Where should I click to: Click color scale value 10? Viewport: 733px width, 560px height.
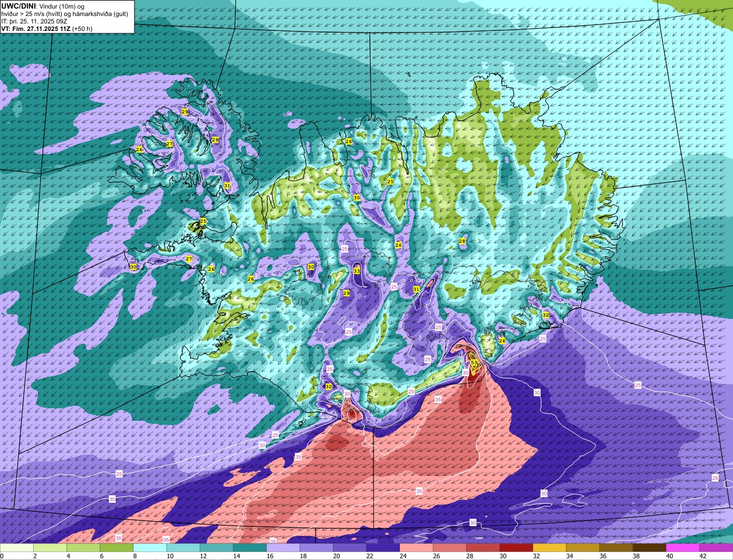coord(170,556)
